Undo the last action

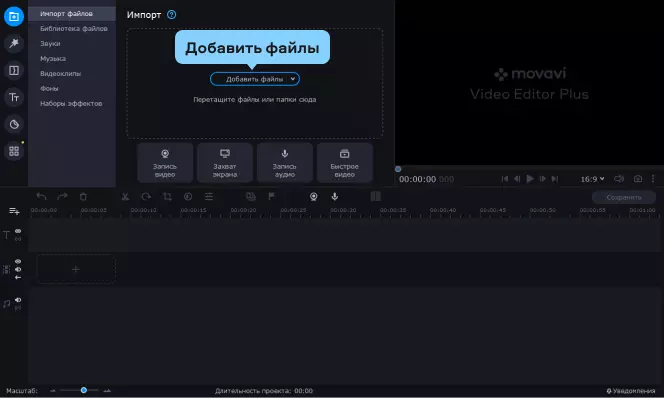tap(42, 197)
